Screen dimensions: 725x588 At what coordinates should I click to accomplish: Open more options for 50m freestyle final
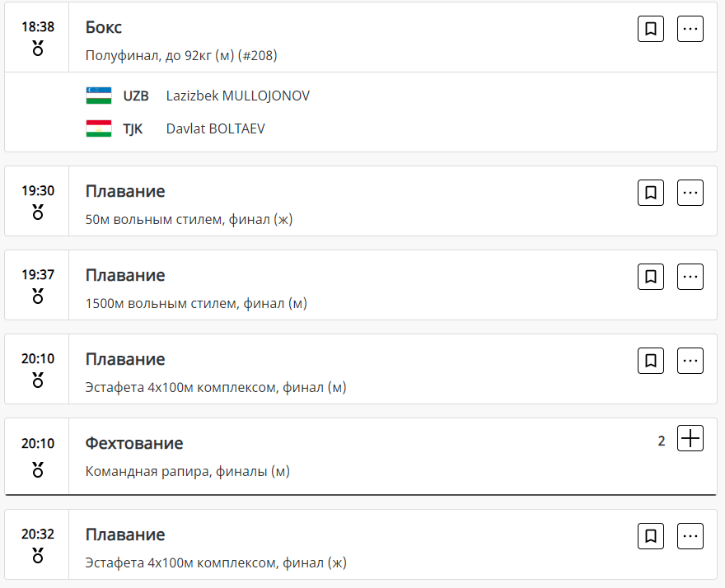coord(690,193)
